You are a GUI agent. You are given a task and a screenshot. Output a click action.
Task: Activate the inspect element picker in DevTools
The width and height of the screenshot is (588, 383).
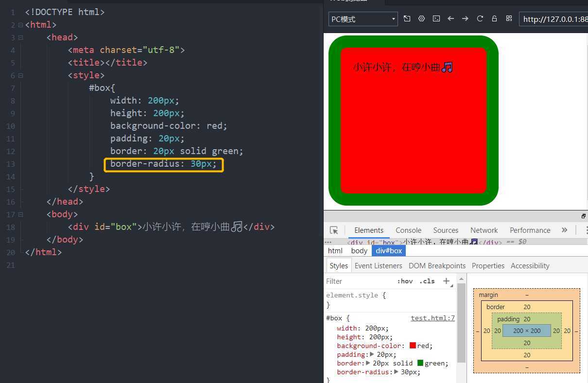334,230
